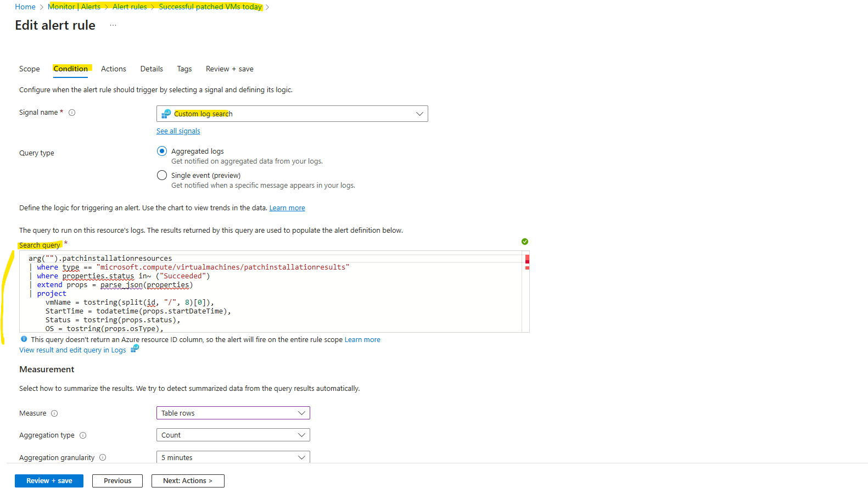Open Learn more link after chart trends text

[x=287, y=208]
